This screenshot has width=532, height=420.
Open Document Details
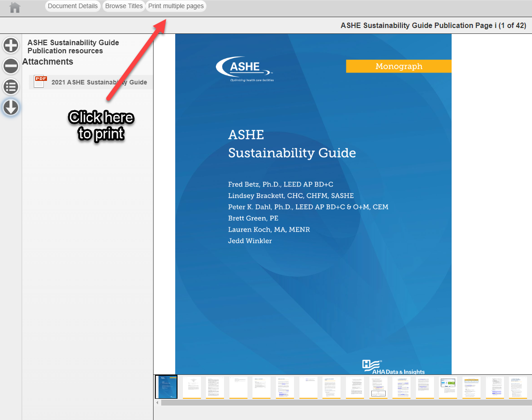click(x=73, y=6)
